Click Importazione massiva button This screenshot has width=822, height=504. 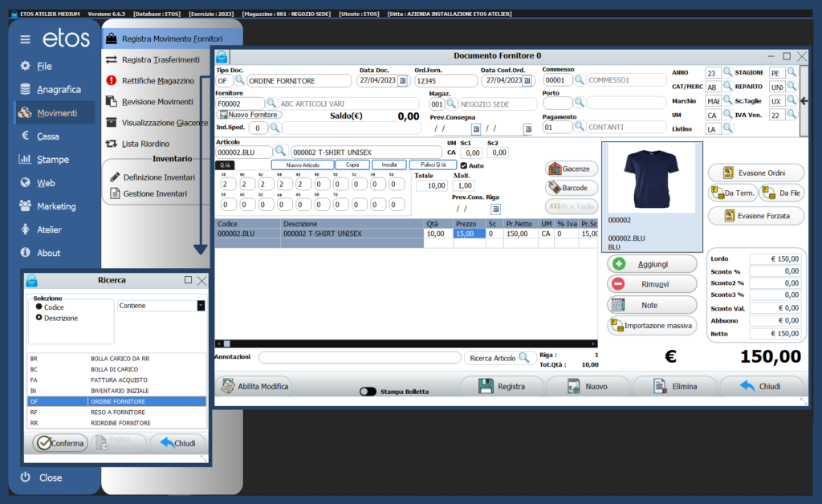click(x=652, y=325)
